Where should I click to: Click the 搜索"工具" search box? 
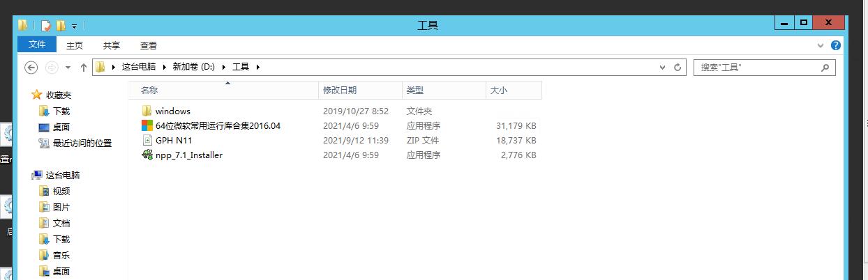pyautogui.click(x=756, y=68)
